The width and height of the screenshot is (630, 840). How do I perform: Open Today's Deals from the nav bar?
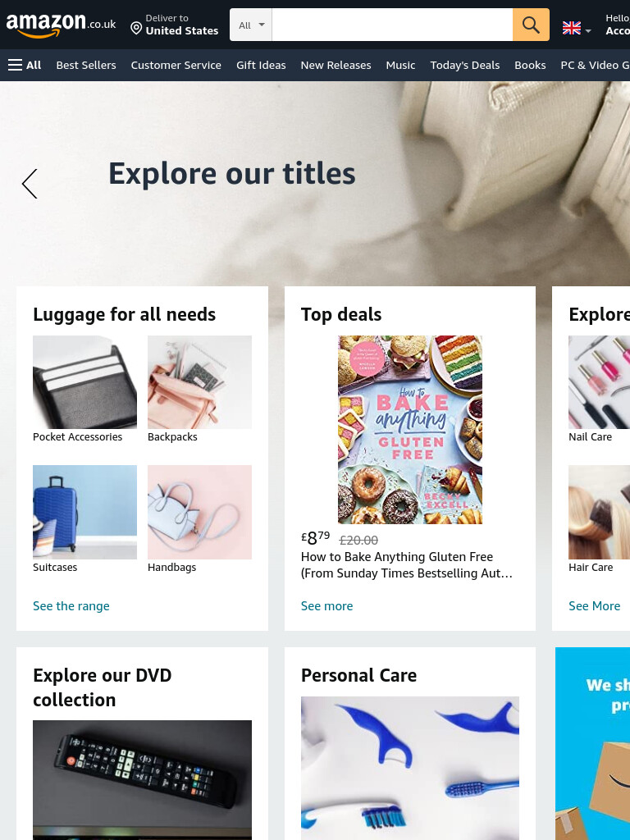coord(464,65)
